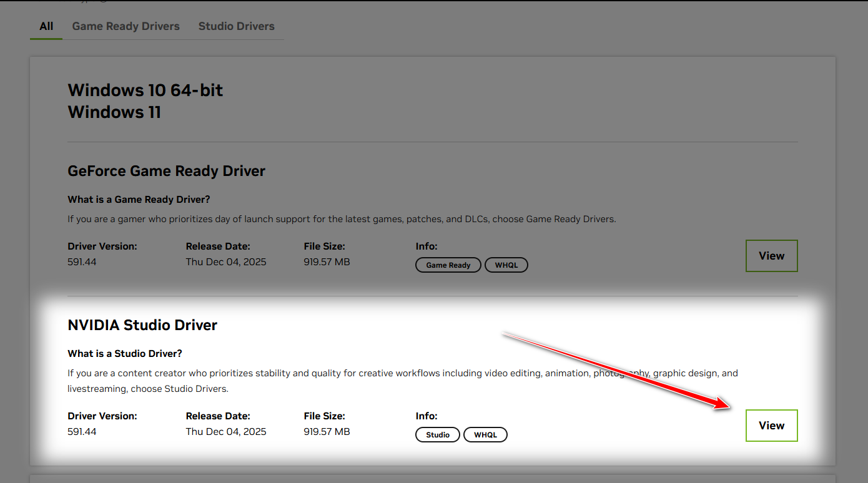The height and width of the screenshot is (483, 868).
Task: Click the Windows 10 64-bit heading
Action: [145, 90]
